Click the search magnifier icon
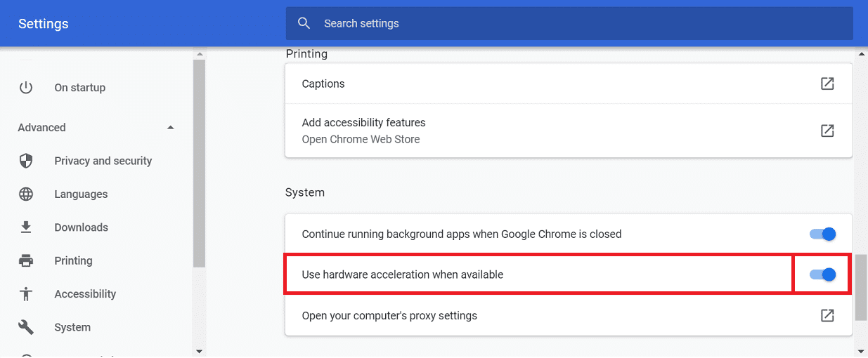The image size is (868, 358). tap(304, 23)
